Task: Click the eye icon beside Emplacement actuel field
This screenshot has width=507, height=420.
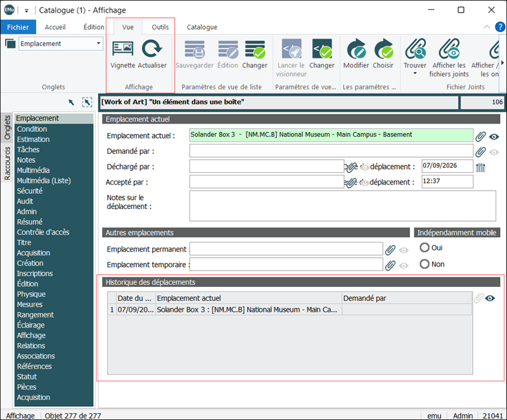Action: [x=494, y=137]
